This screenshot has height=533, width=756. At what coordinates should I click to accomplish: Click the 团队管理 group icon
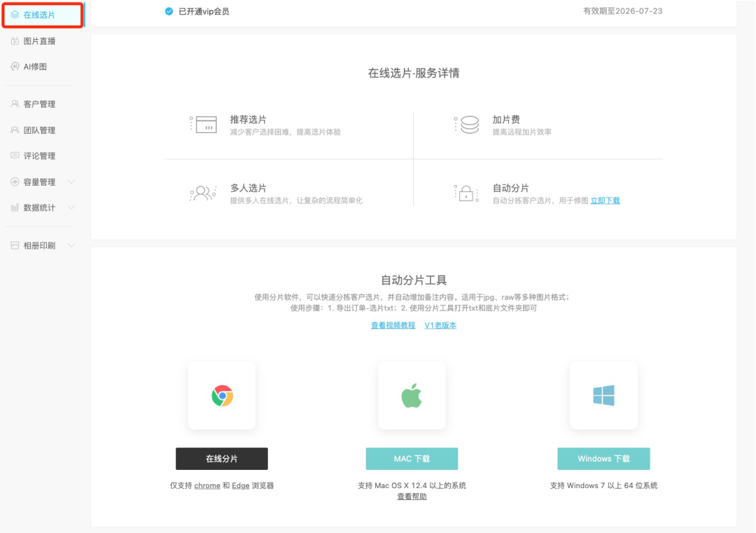[x=15, y=130]
